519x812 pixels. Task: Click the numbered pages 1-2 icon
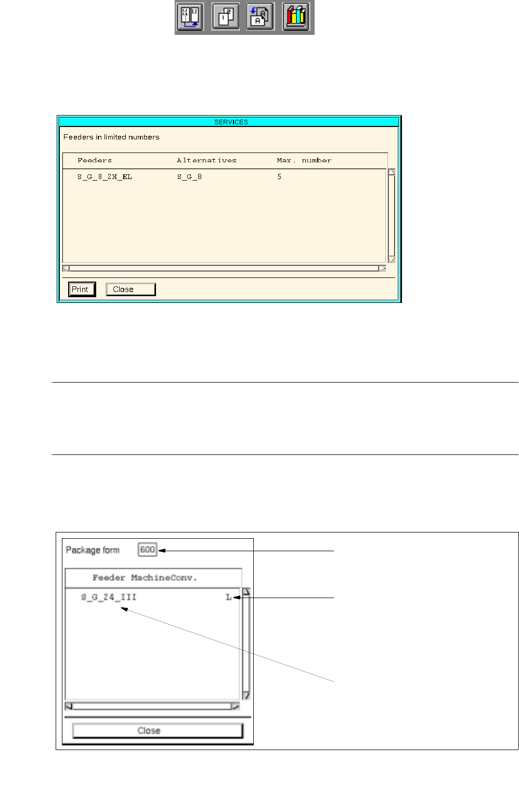(x=226, y=17)
